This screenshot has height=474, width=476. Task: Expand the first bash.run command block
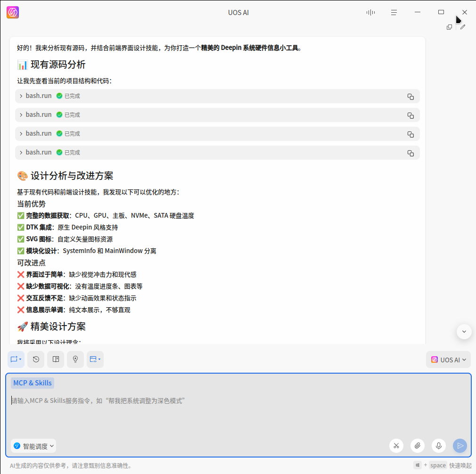pos(21,96)
